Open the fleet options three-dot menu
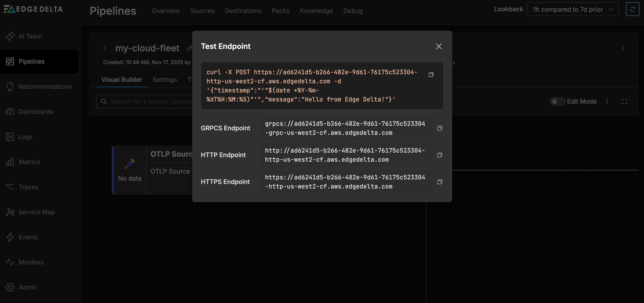The width and height of the screenshot is (644, 303). click(x=623, y=48)
